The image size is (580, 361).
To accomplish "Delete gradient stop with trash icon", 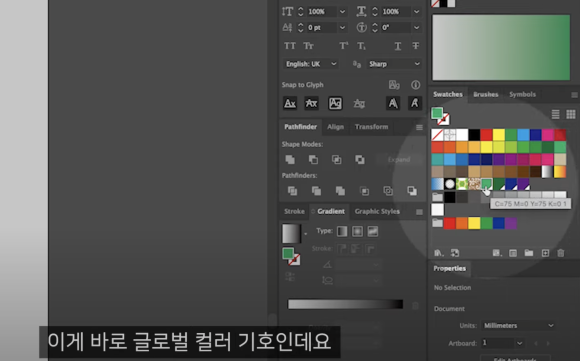I will coord(415,306).
